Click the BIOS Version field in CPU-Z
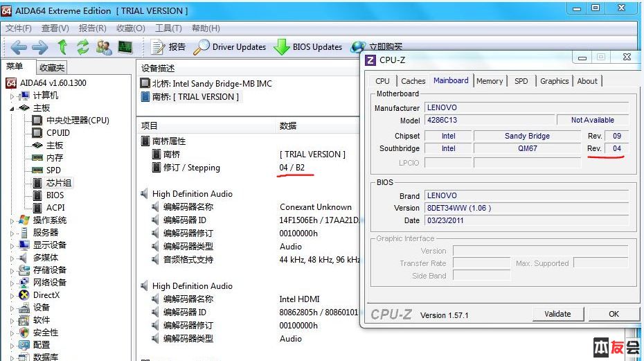This screenshot has height=361, width=644. [526, 208]
